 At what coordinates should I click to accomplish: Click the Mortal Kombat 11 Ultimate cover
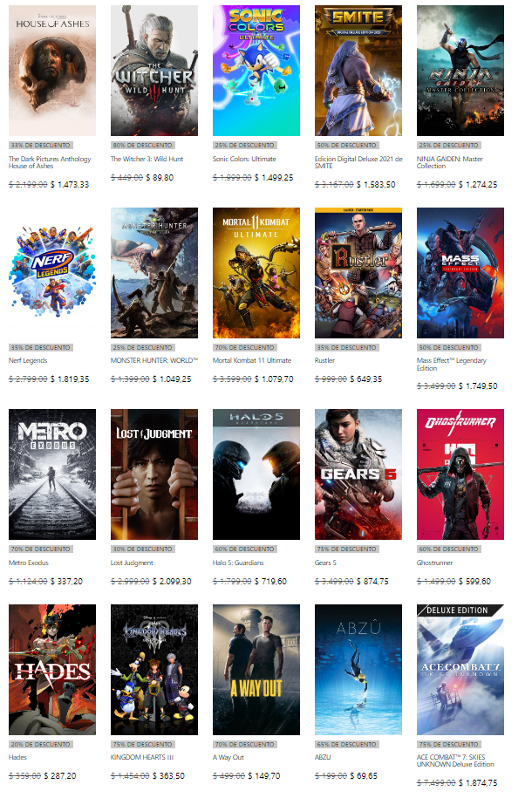(256, 272)
